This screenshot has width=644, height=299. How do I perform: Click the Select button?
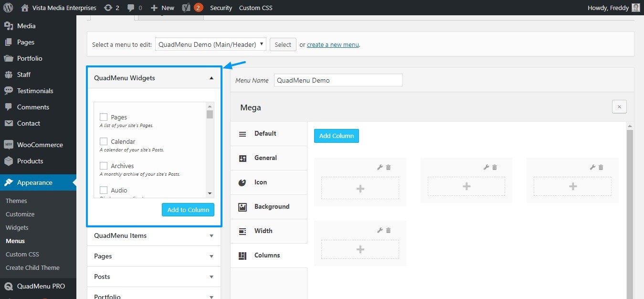click(283, 44)
